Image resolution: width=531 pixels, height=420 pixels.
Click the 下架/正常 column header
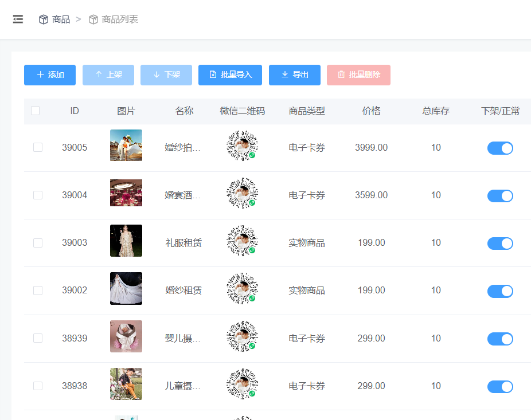click(500, 111)
